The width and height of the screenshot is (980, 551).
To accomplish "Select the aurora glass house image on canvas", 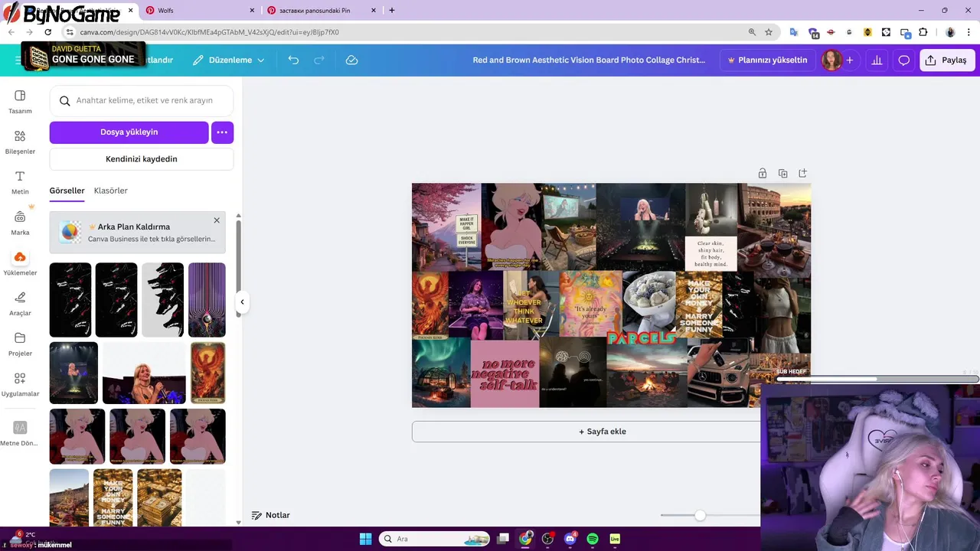I will click(441, 373).
